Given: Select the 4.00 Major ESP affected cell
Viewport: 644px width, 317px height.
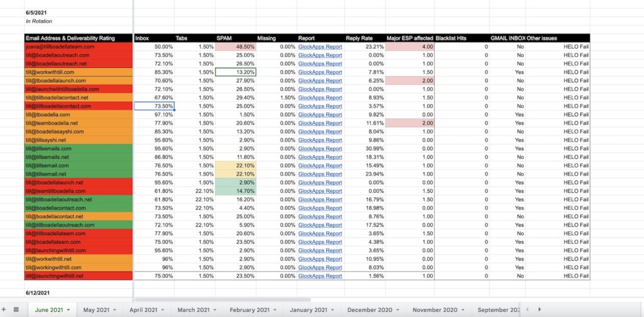Looking at the screenshot, I should click(x=409, y=47).
